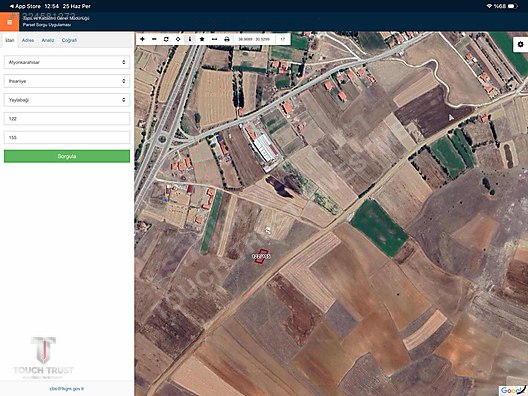Image resolution: width=528 pixels, height=396 pixels.
Task: Zoom in with the plus tool
Action: coord(142,39)
